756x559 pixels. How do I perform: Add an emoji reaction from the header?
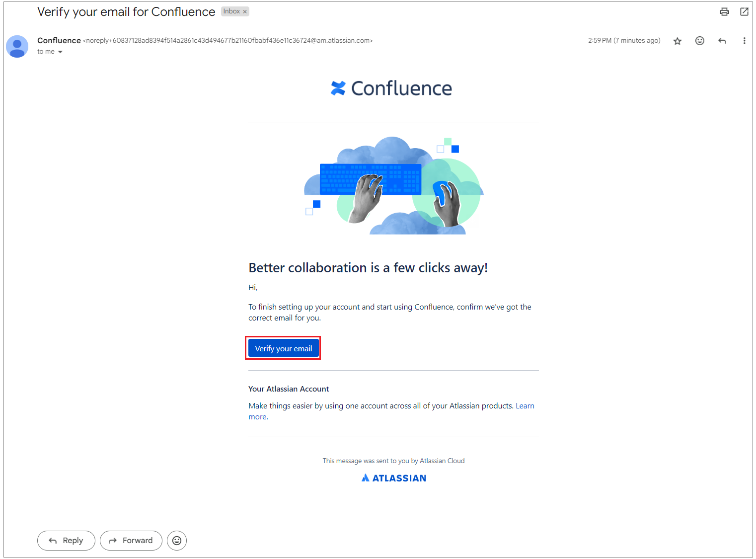coord(699,41)
